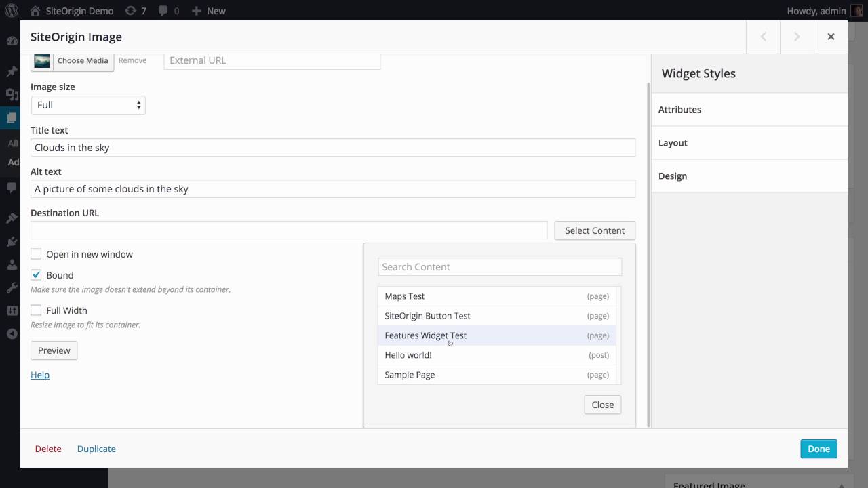
Task: Click the Duplicate widget link
Action: [x=96, y=449]
